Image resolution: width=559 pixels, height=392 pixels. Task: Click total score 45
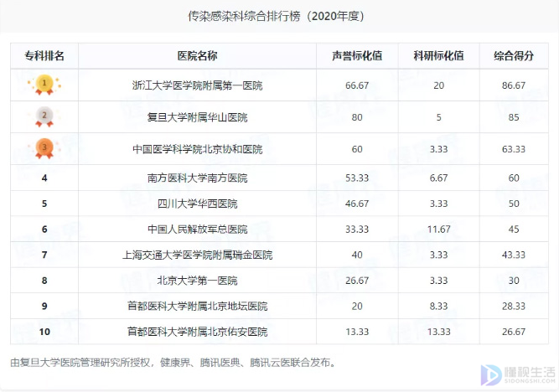click(514, 230)
